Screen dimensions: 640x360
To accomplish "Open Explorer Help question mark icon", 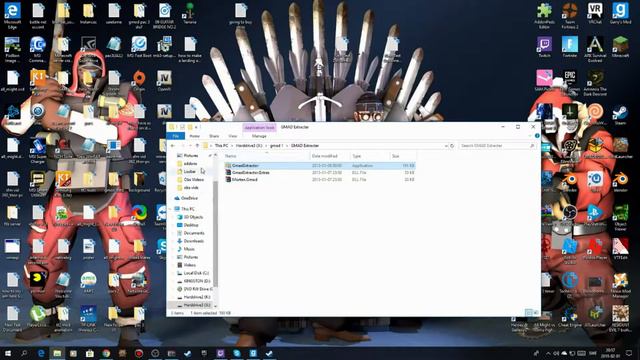I will click(537, 136).
